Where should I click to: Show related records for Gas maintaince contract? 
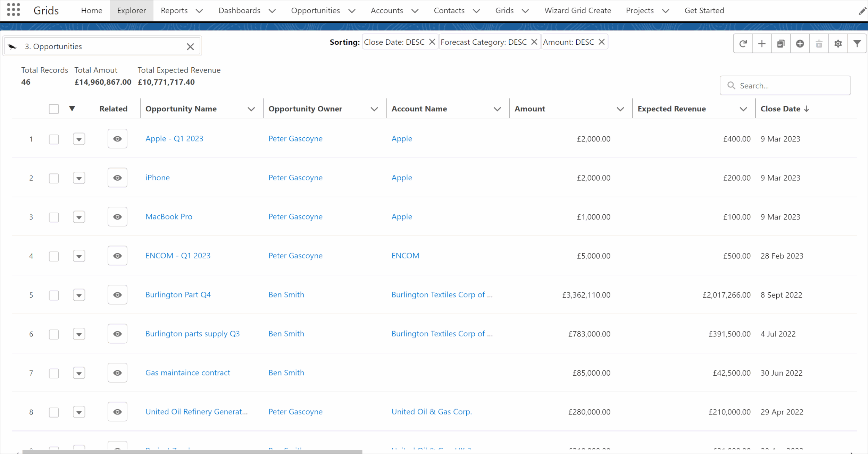[x=117, y=373]
